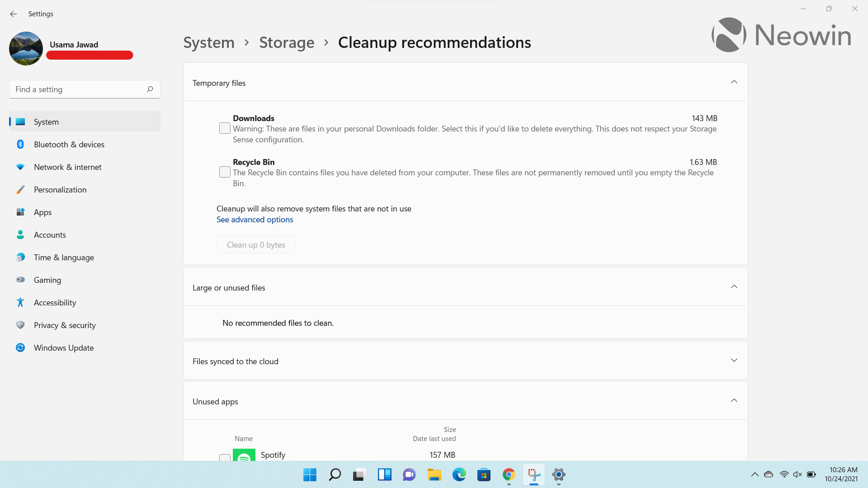868x488 pixels.
Task: Check the Downloads cleanup checkbox
Action: 225,128
